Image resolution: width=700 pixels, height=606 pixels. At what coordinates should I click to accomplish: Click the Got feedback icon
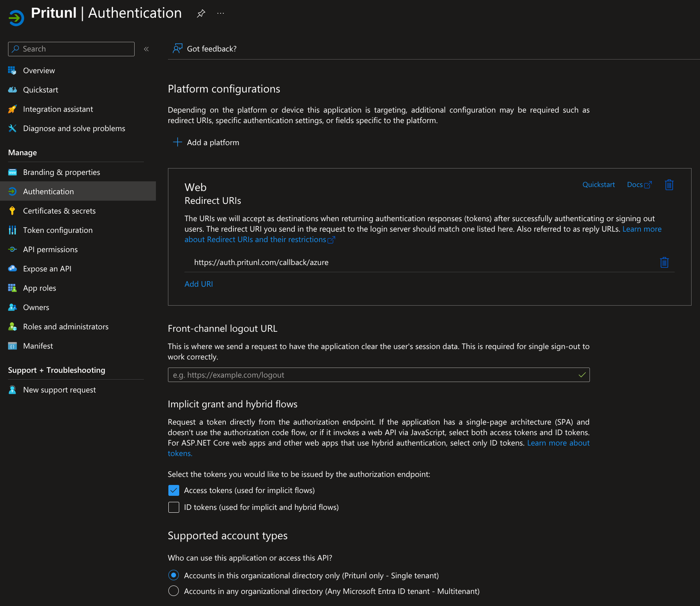click(178, 49)
